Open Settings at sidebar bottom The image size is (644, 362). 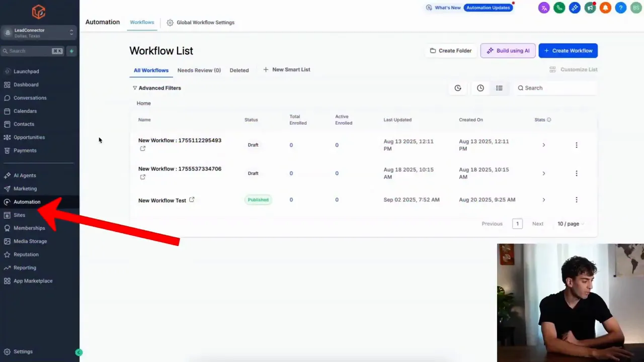(x=23, y=351)
